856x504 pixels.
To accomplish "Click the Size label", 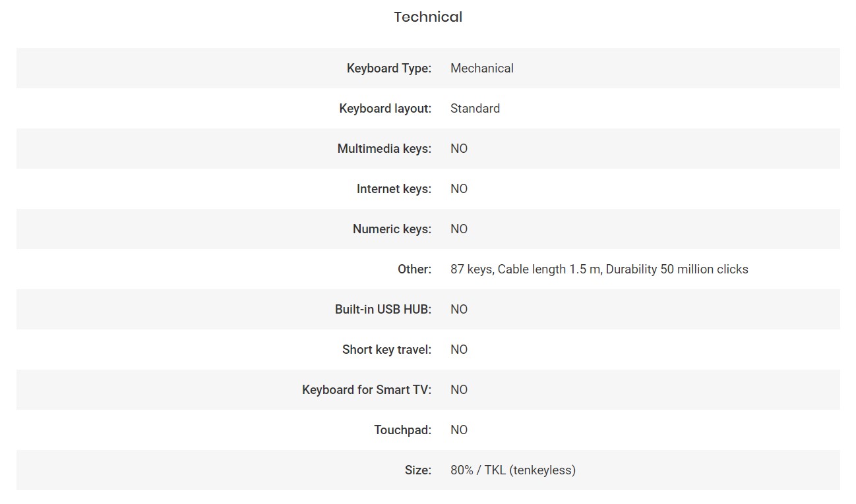I will click(x=417, y=470).
